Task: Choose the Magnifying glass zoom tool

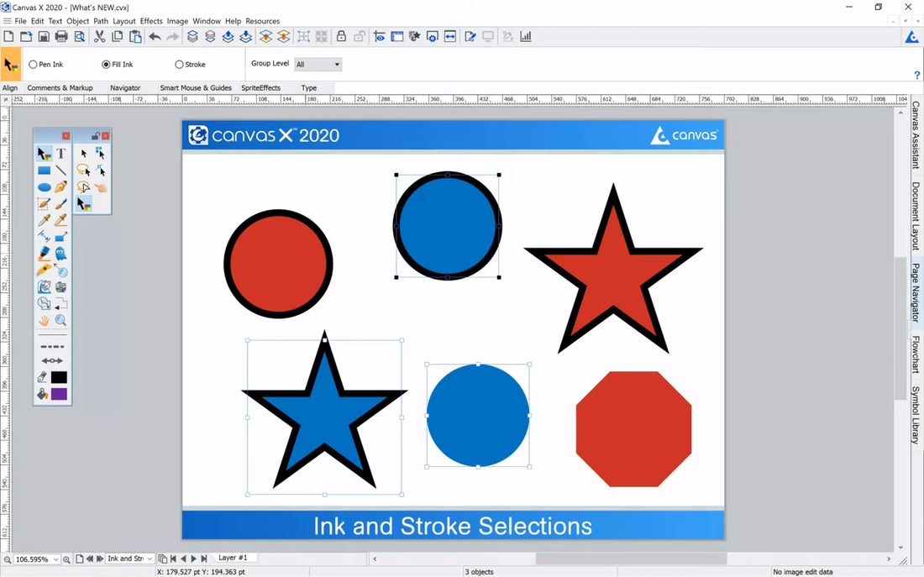Action: (61, 320)
